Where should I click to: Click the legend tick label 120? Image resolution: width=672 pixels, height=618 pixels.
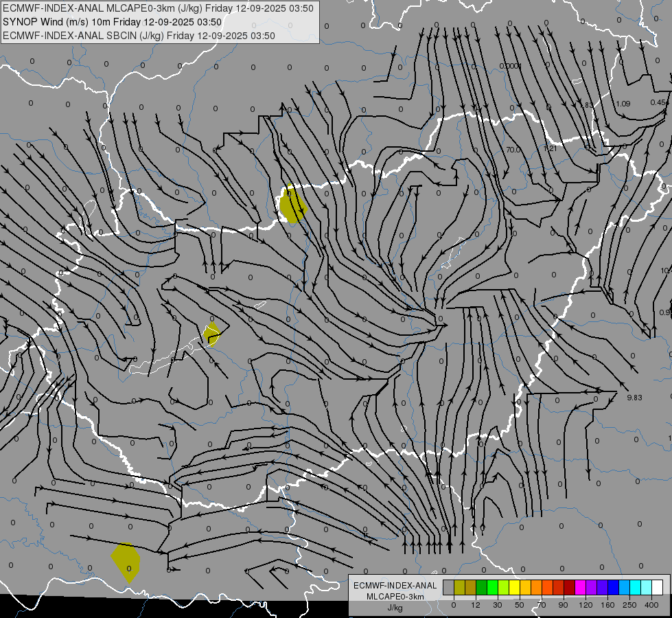586,605
